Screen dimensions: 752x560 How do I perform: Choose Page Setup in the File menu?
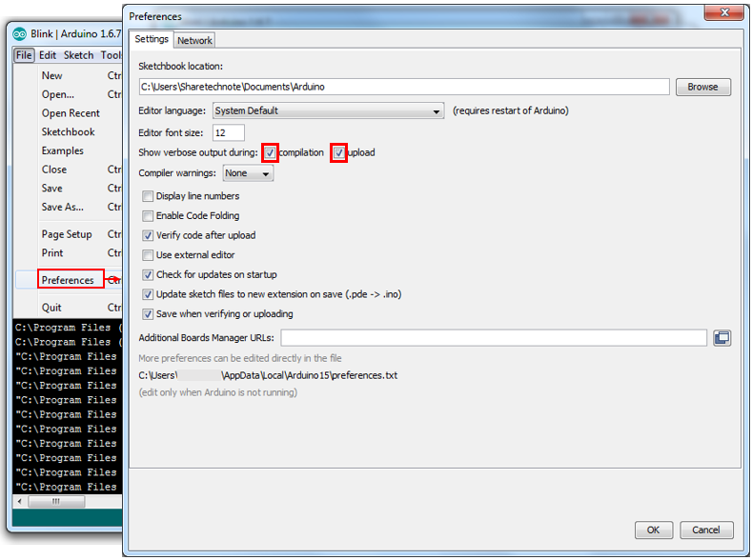[67, 234]
